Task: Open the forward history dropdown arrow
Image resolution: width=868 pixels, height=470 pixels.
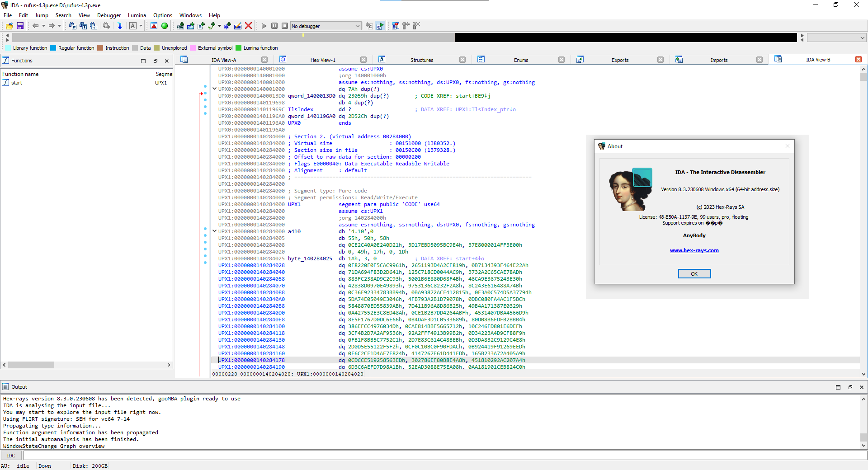Action: click(x=59, y=26)
